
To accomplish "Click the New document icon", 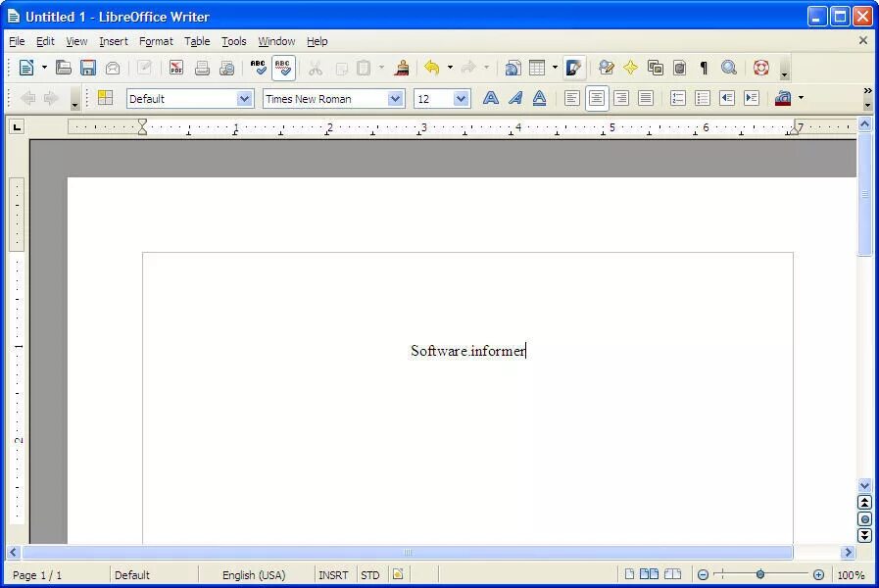I will pos(25,68).
